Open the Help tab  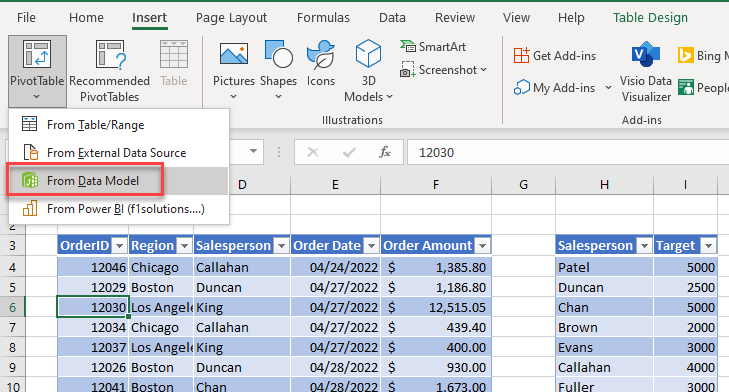pos(571,18)
